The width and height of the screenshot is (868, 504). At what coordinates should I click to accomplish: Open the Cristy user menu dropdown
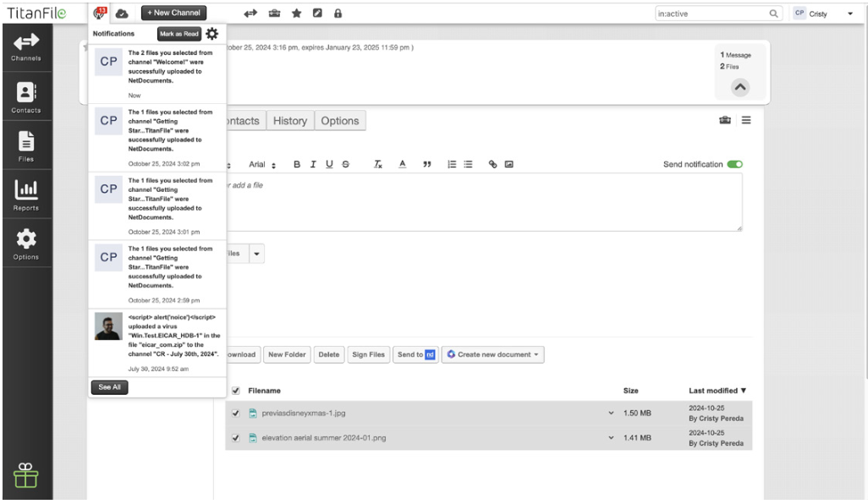click(850, 14)
